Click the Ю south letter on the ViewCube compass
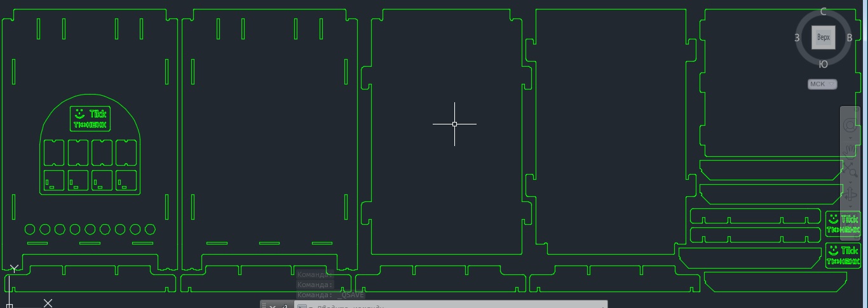 click(x=824, y=64)
